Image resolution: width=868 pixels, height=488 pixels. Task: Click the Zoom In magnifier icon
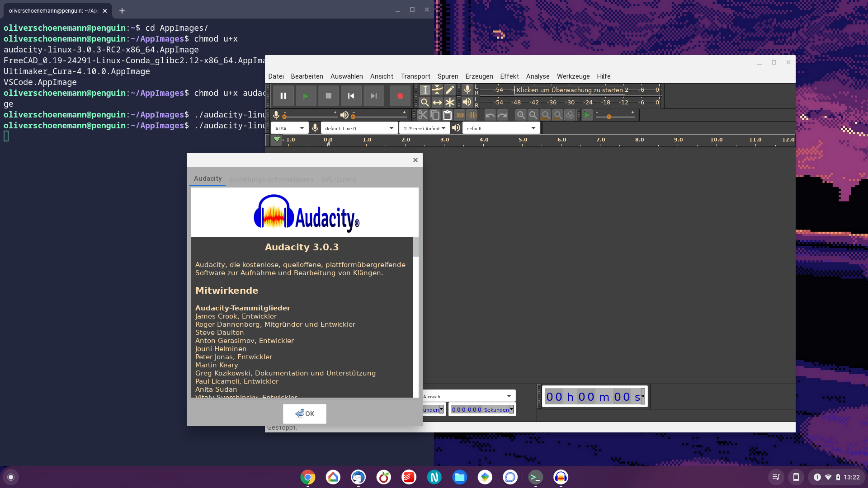pos(521,115)
